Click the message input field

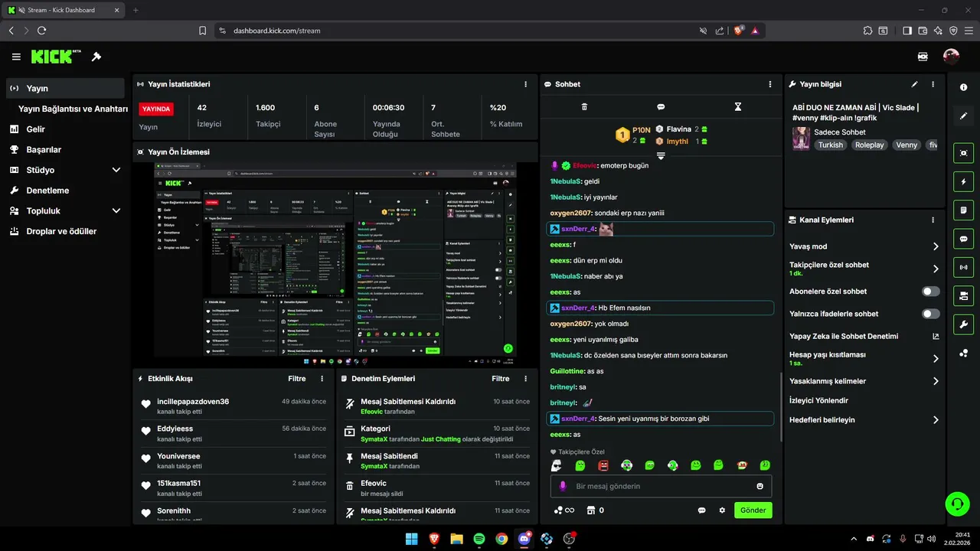coord(661,486)
